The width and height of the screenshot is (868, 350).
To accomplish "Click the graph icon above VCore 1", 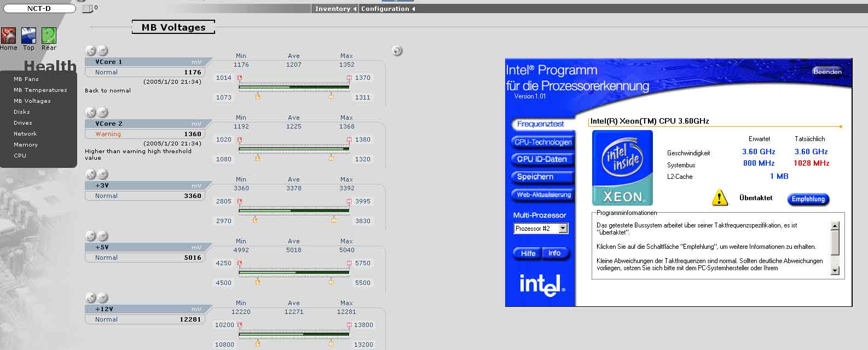I will 103,50.
